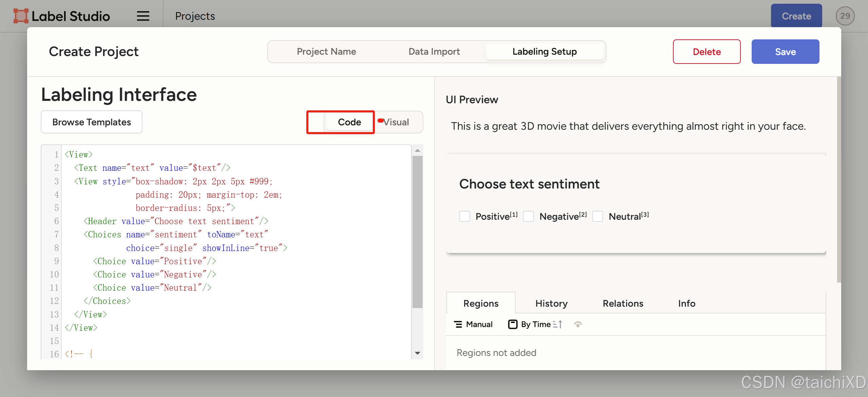
Task: Click the red Delete button
Action: point(707,52)
